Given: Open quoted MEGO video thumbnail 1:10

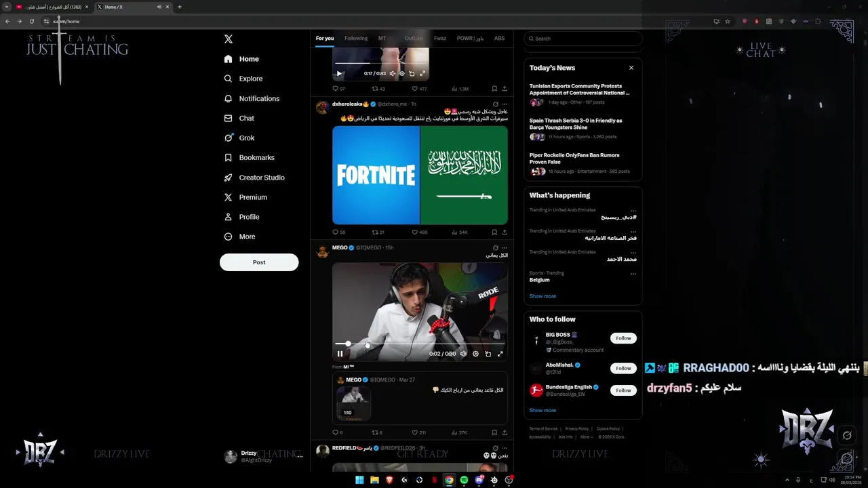Looking at the screenshot, I should tap(353, 405).
